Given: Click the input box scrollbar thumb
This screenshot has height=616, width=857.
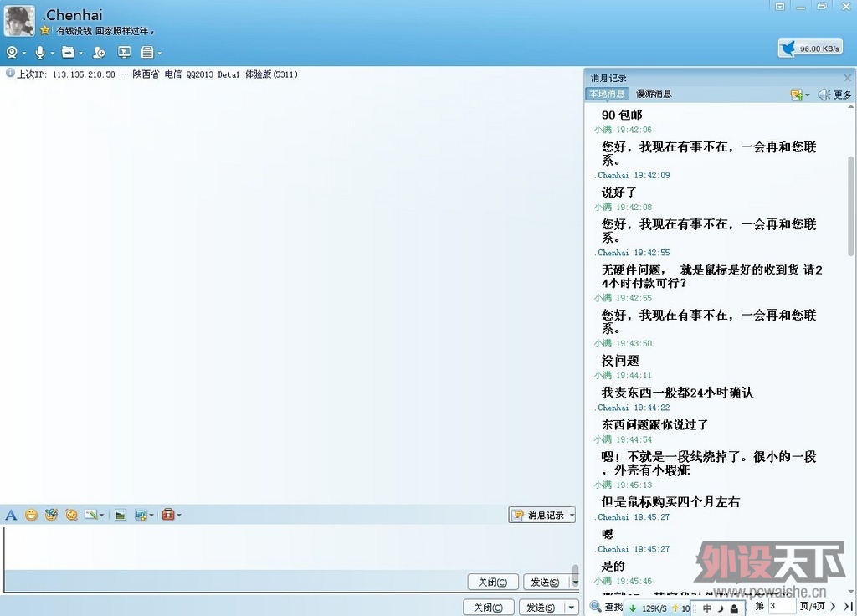Looking at the screenshot, I should 575,574.
